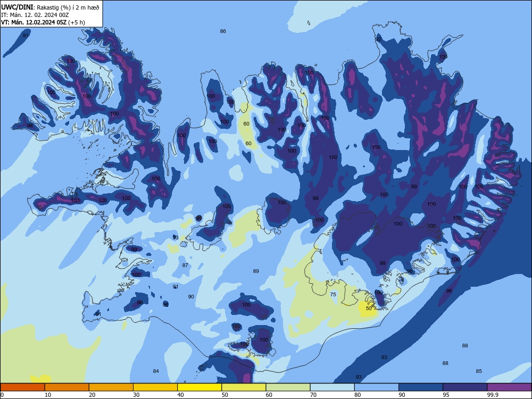Click the 70–80 pale blue legend swatch
Screen dimensions: 532x399
pyautogui.click(x=332, y=387)
